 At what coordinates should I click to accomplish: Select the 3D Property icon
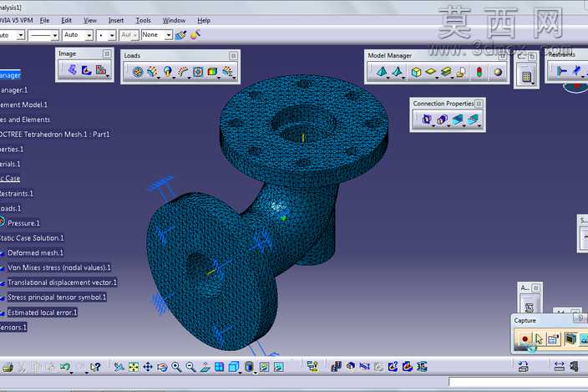point(416,72)
